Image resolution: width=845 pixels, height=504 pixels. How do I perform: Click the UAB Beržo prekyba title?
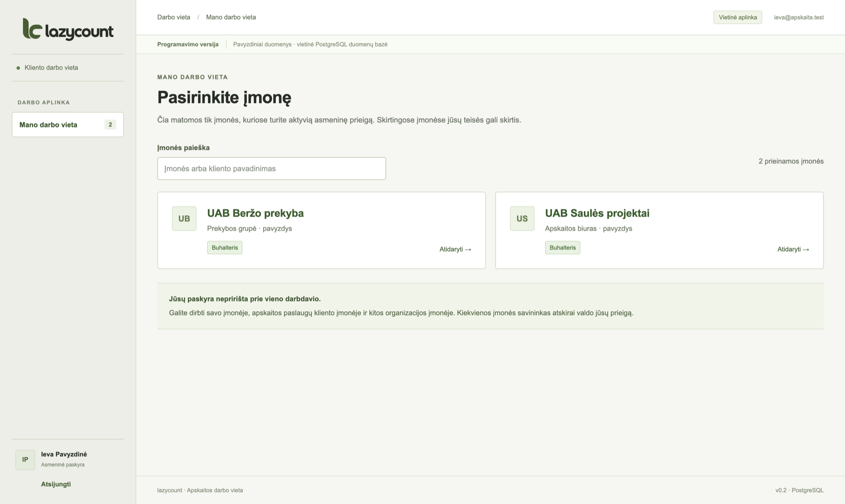(255, 213)
